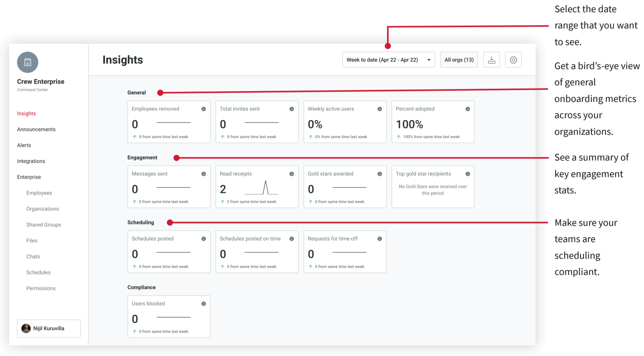The height and width of the screenshot is (356, 644).
Task: Show info for Gold stars awarded card
Action: [x=380, y=174]
